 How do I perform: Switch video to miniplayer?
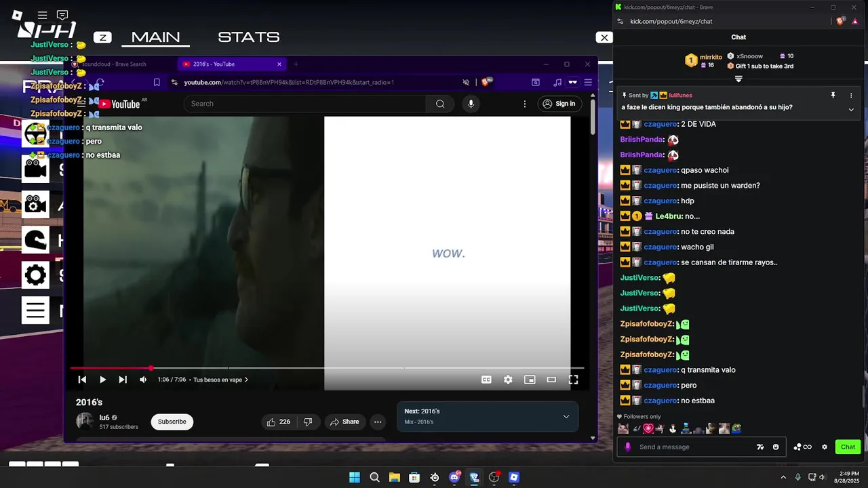pyautogui.click(x=530, y=380)
